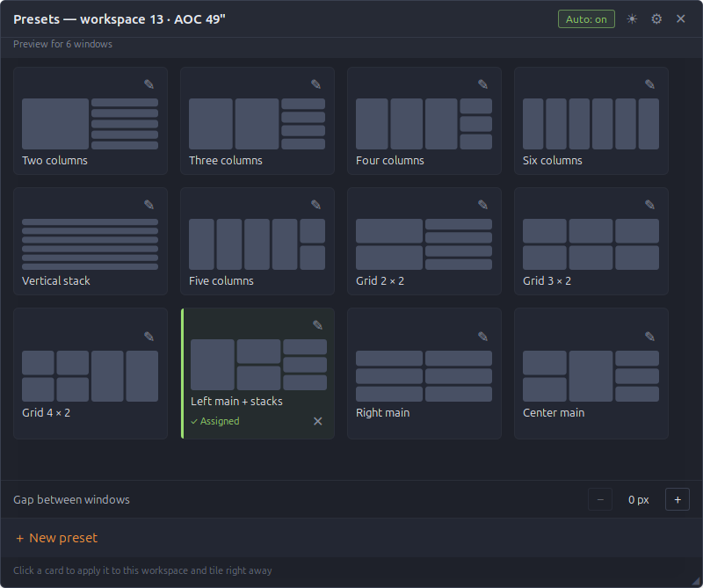Click the Gap between windows label
The image size is (703, 588).
click(71, 499)
